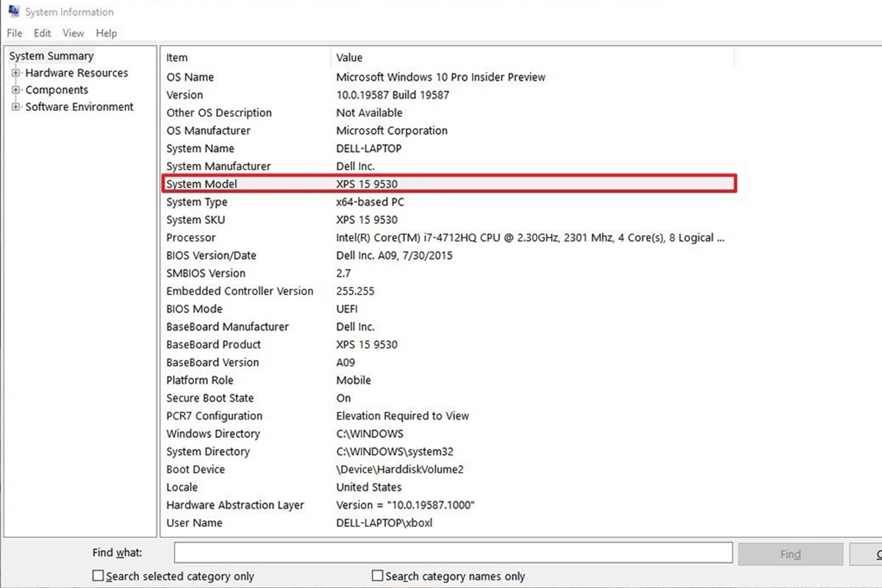Select the Platform Role row
Viewport: 882px width, 588px height.
pos(448,380)
